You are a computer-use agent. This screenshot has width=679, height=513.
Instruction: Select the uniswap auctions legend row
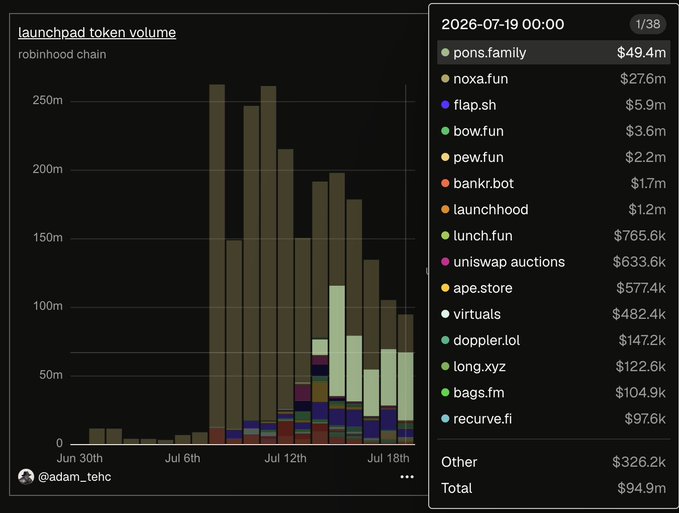[553, 261]
